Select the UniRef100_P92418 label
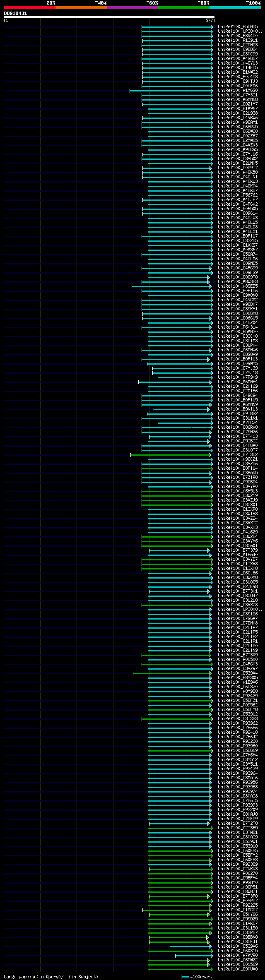Viewport: 265px width, 980px height. 238,732
